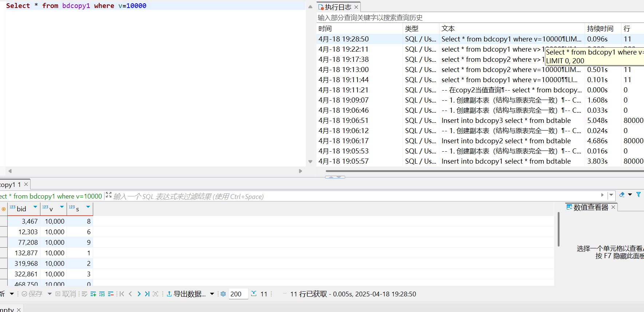Expand the panel divider handle under log
The image size is (644, 312).
tap(335, 177)
